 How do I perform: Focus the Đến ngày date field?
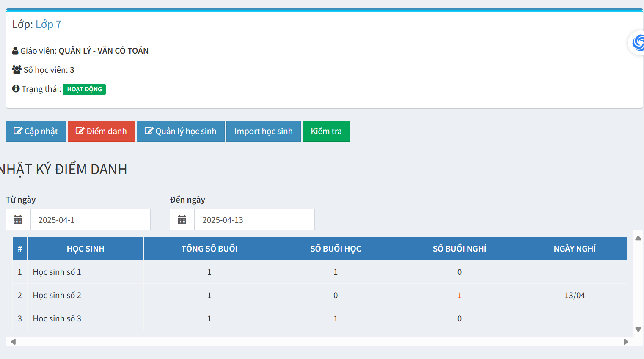pos(254,220)
